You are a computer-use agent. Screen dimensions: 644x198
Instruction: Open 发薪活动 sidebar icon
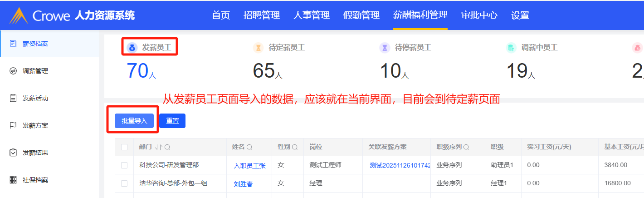13,98
